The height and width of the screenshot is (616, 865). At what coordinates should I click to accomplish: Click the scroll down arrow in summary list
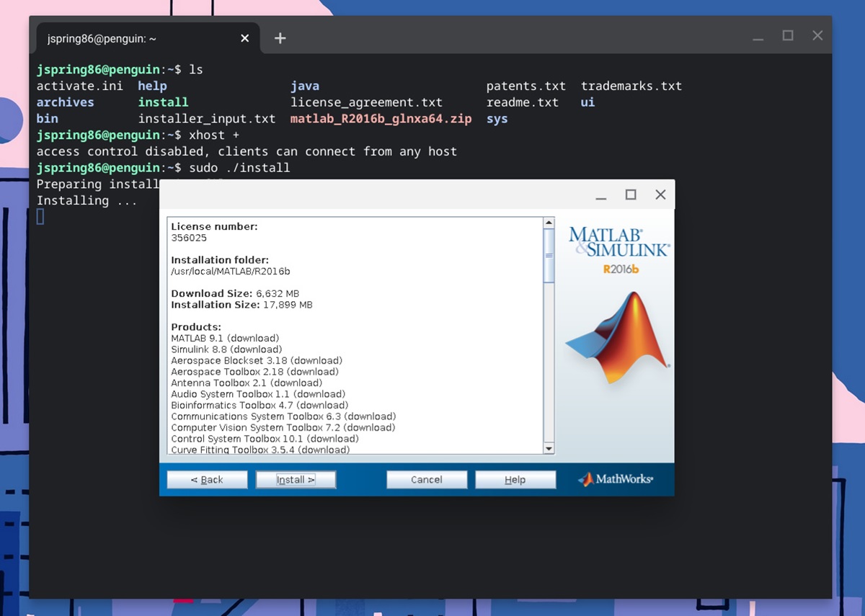549,449
